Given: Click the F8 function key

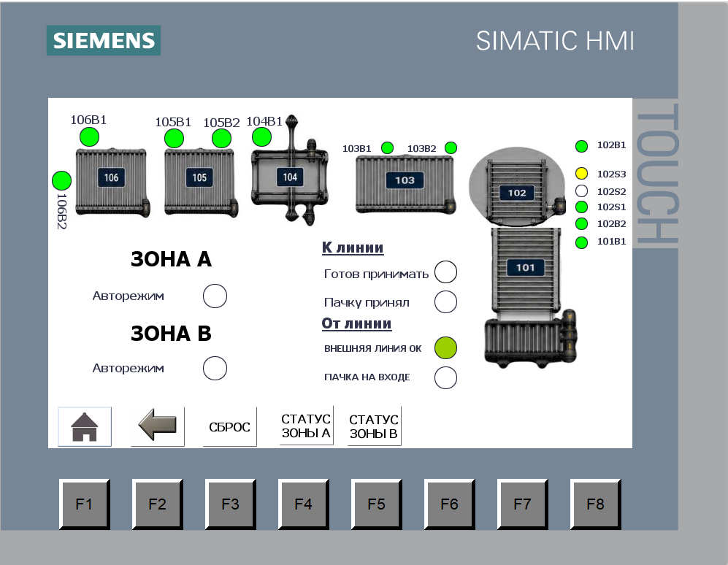Looking at the screenshot, I should [x=596, y=504].
